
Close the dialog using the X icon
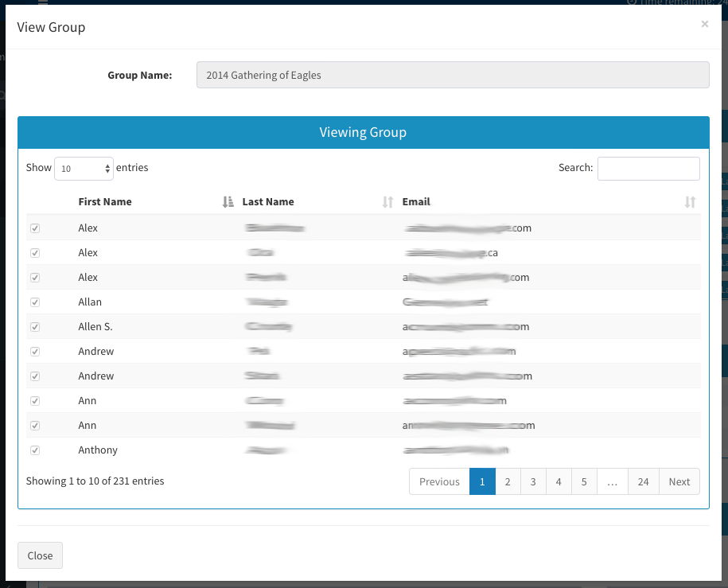(704, 24)
